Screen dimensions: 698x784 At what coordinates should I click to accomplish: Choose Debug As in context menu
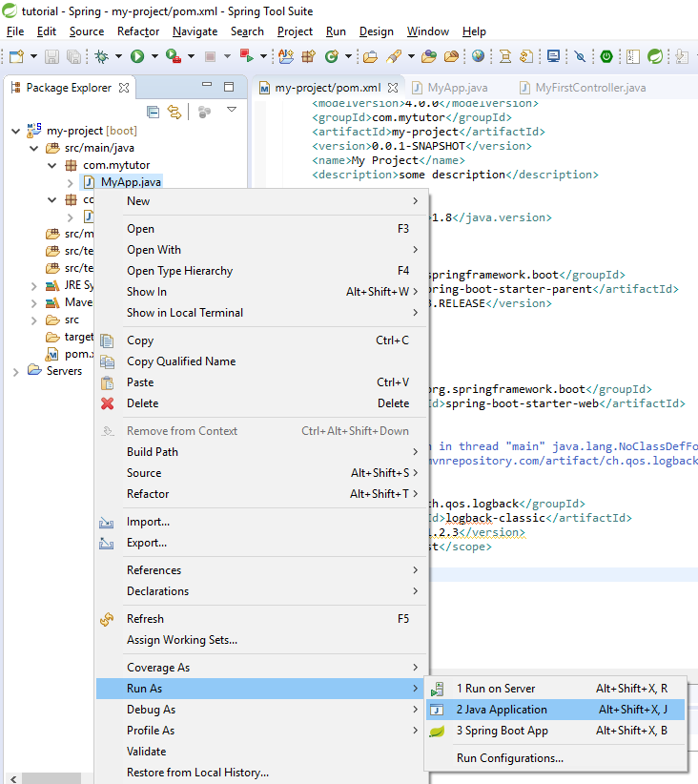[x=262, y=710]
